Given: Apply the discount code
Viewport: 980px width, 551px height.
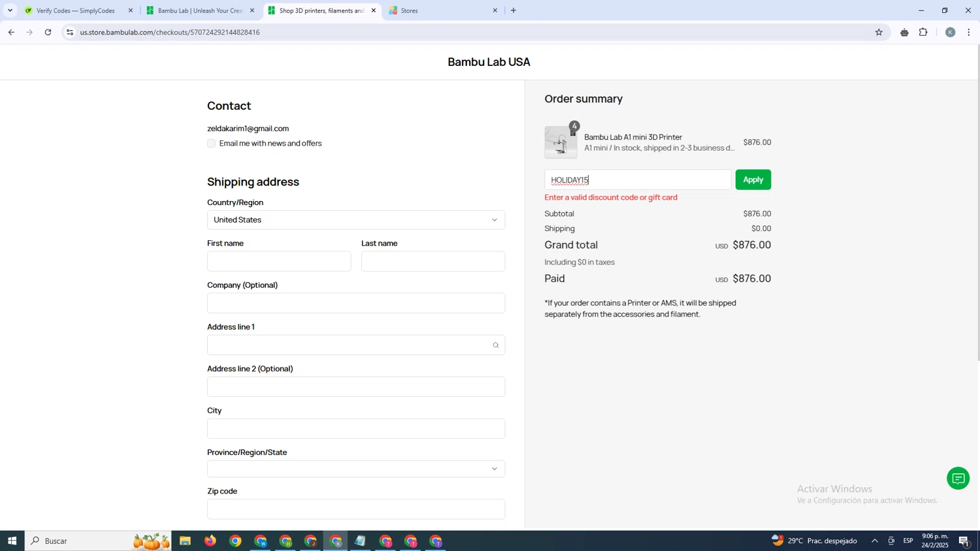Looking at the screenshot, I should [753, 180].
